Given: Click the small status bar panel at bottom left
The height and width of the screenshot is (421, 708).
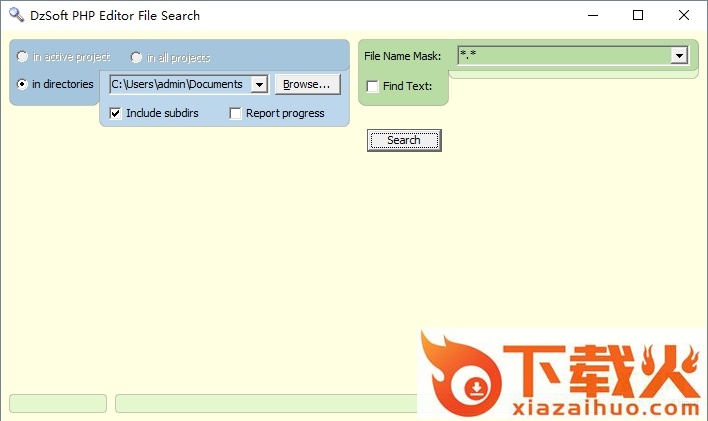Looking at the screenshot, I should [x=58, y=403].
